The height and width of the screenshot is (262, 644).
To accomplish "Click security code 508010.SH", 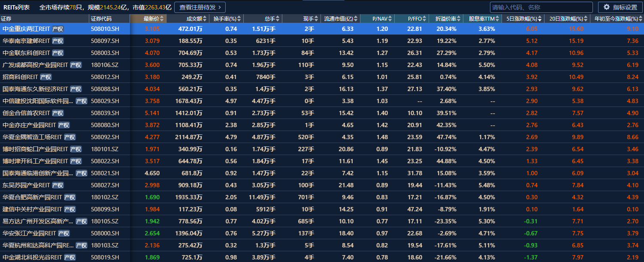I will pos(105,29).
